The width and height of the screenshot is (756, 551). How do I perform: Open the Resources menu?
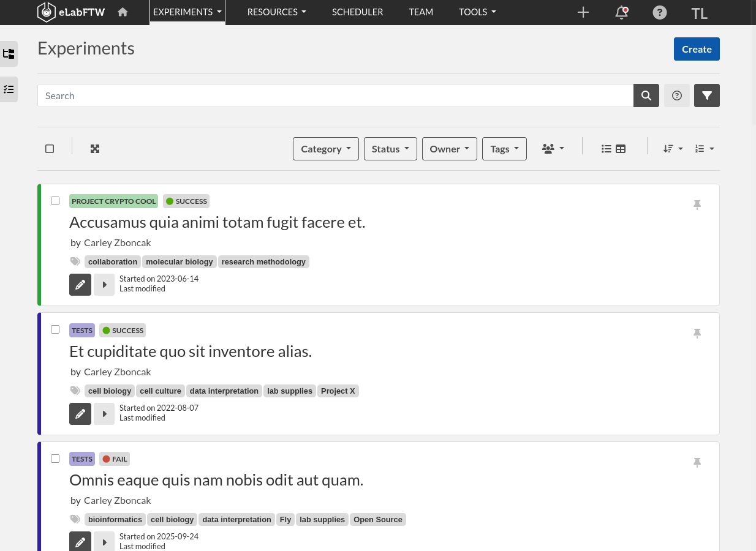tap(276, 12)
